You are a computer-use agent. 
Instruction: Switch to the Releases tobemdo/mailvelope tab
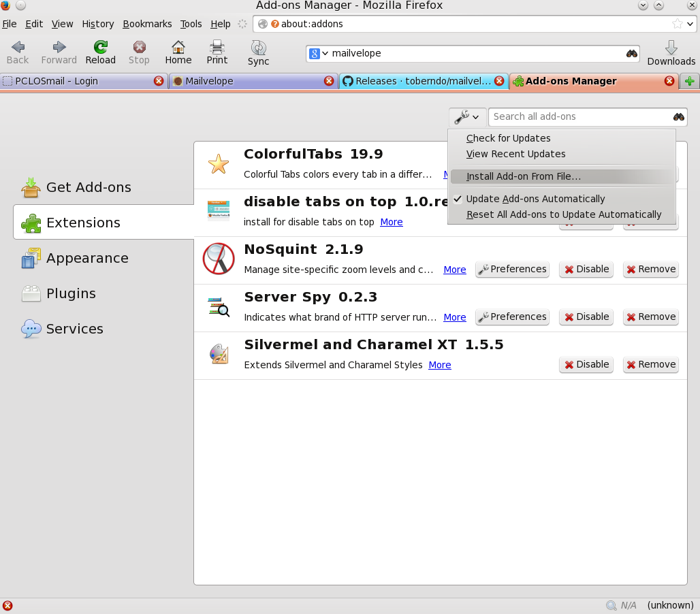[x=424, y=81]
